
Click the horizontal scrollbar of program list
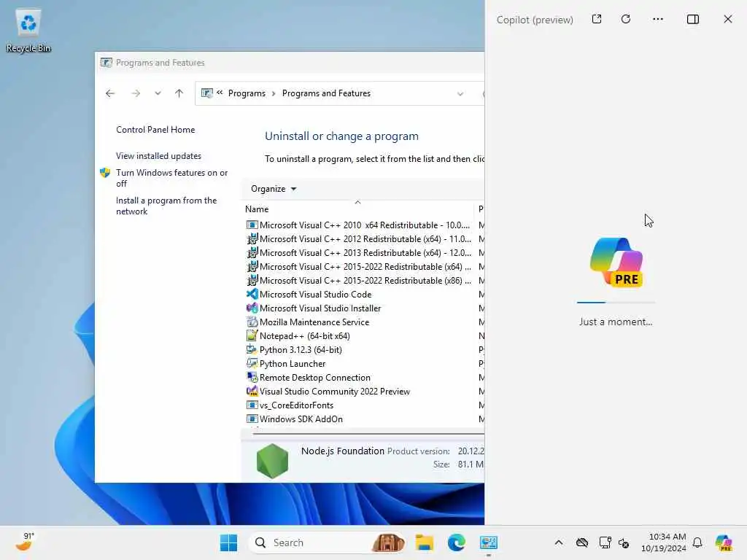pyautogui.click(x=367, y=433)
